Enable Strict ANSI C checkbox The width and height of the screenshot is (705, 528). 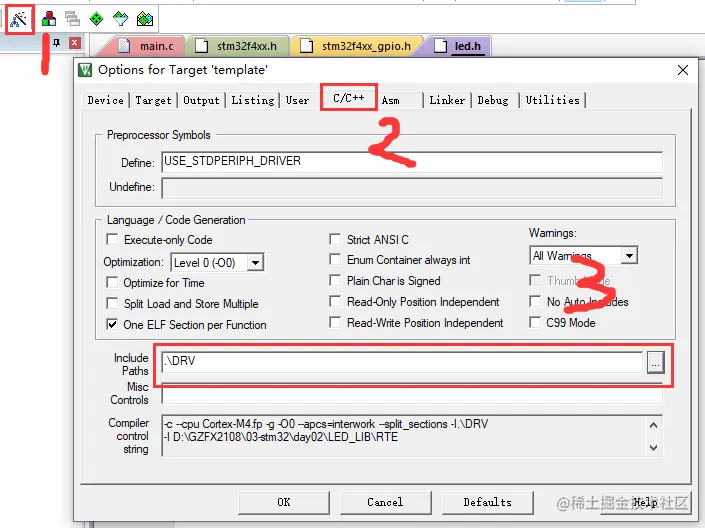335,239
